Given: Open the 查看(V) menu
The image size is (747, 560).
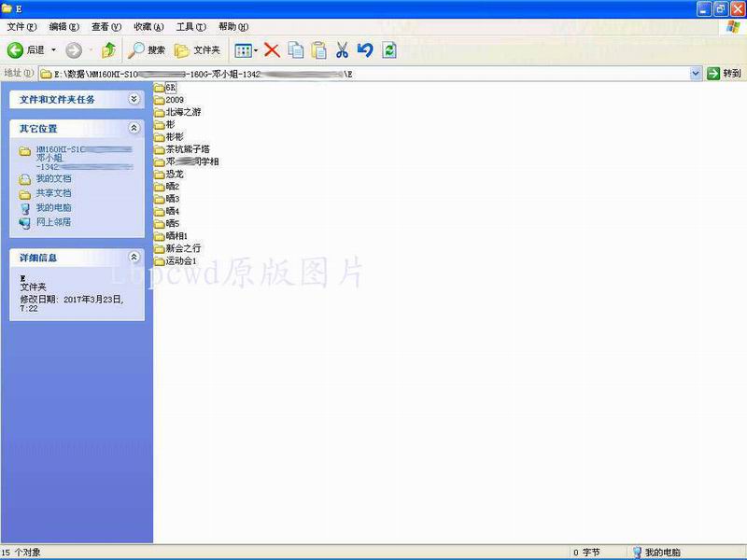Looking at the screenshot, I should [106, 27].
